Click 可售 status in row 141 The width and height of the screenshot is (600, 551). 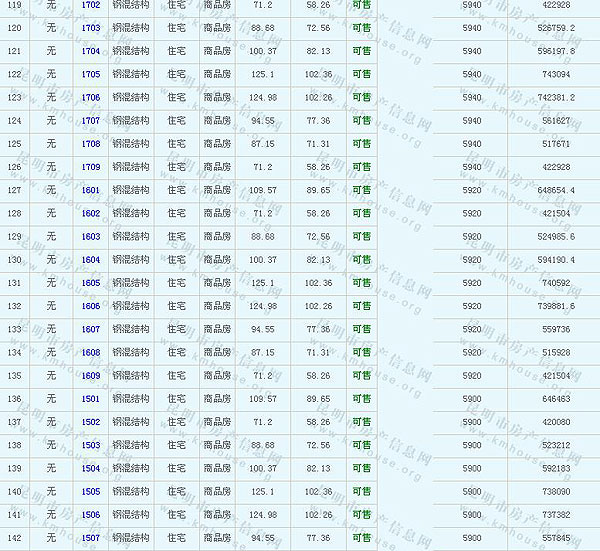[x=361, y=515]
